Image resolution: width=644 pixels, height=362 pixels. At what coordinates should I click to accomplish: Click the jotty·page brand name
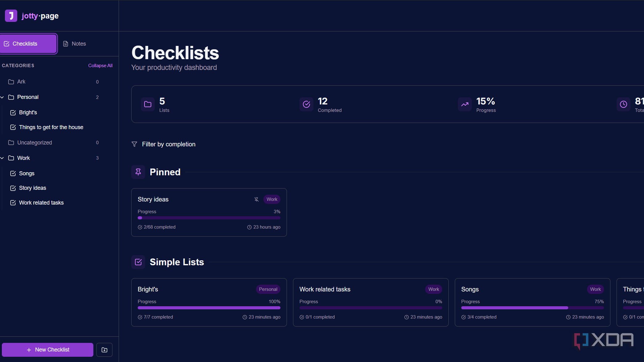click(40, 16)
